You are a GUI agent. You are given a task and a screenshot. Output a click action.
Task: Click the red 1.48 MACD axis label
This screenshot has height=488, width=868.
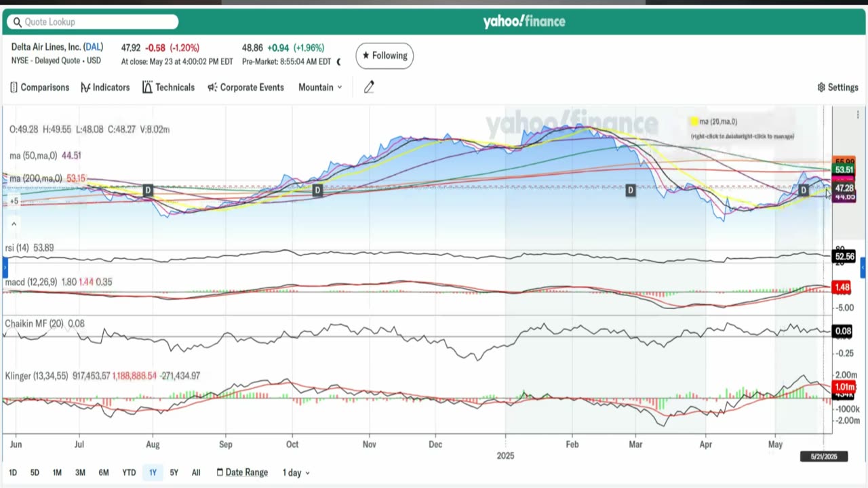coord(842,287)
